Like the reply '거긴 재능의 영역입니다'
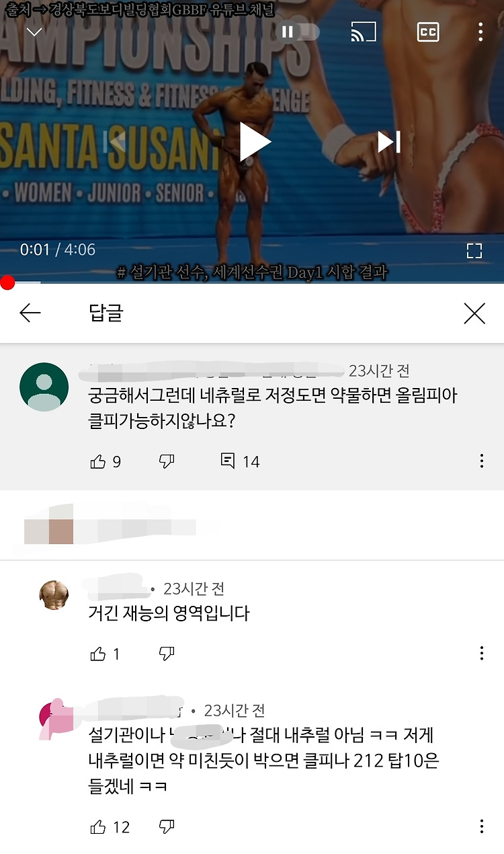 tap(98, 654)
